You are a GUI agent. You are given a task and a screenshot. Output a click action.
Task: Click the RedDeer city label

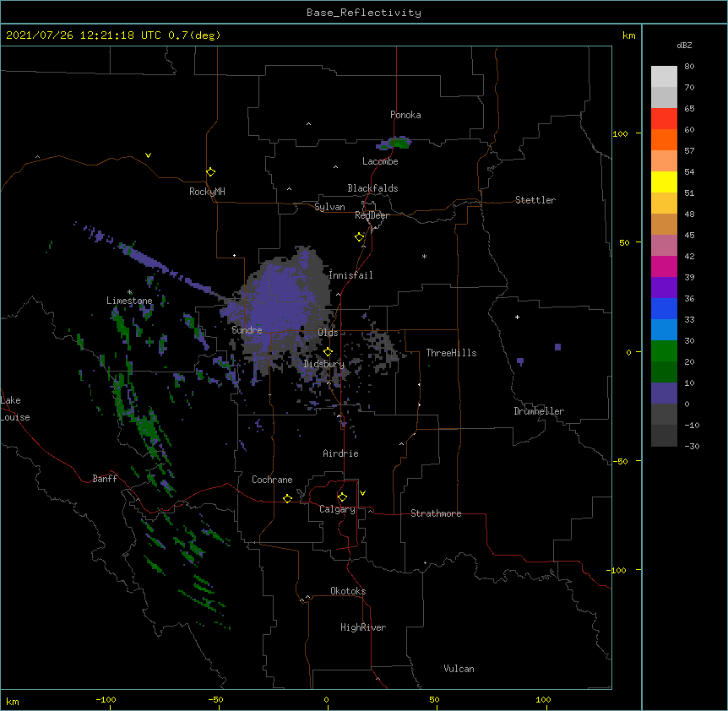[x=372, y=215]
